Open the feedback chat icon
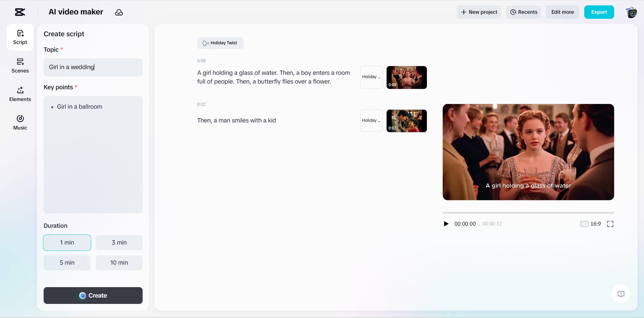The width and height of the screenshot is (644, 318). 621,294
